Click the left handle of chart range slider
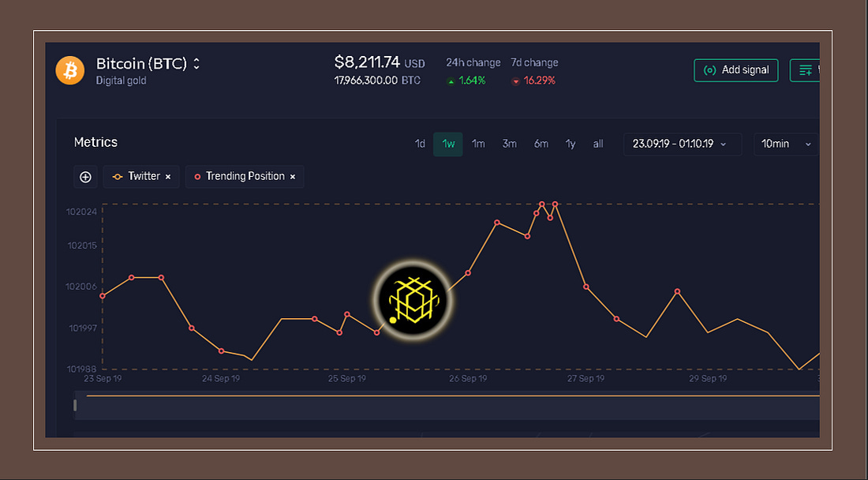868x480 pixels. pyautogui.click(x=75, y=405)
